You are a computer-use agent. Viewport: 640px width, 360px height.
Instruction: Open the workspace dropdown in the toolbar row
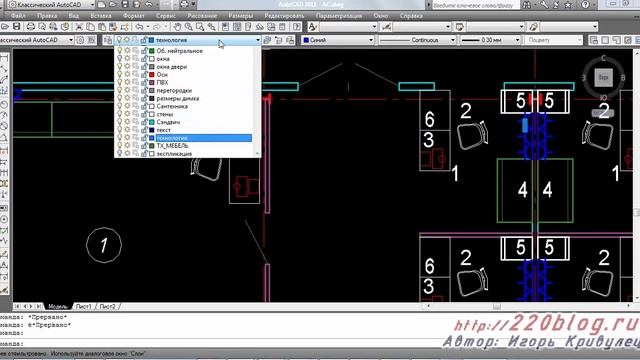36,40
